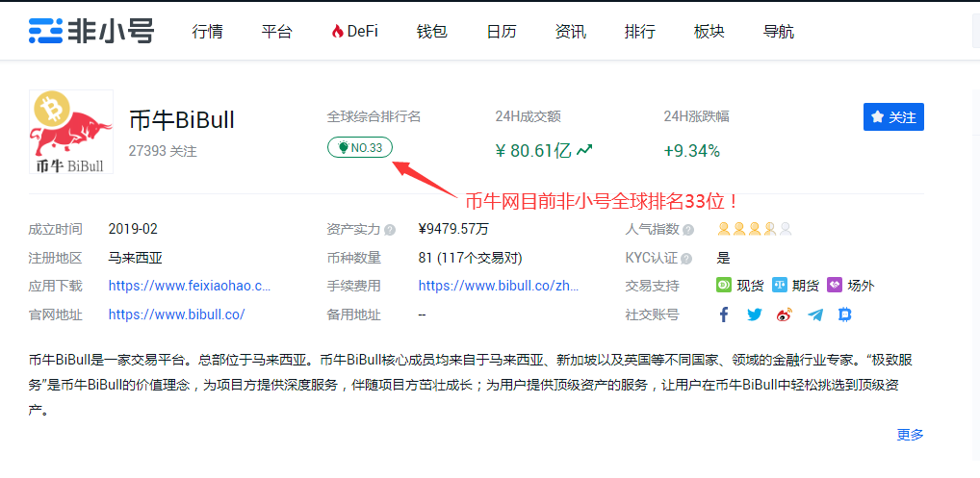Click the 非小号 site logo
Screen dimensions: 980x478
(x=90, y=31)
